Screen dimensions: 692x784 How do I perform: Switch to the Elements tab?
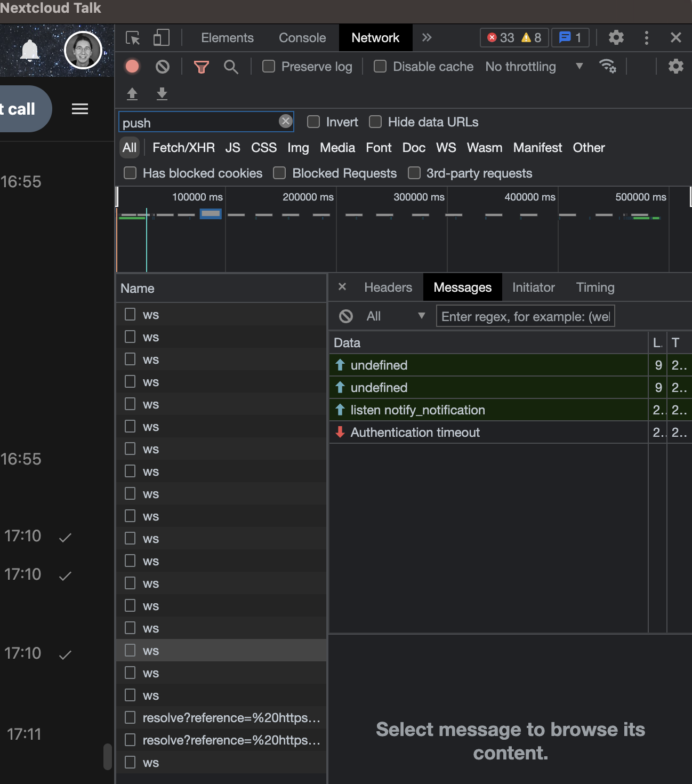pyautogui.click(x=227, y=38)
